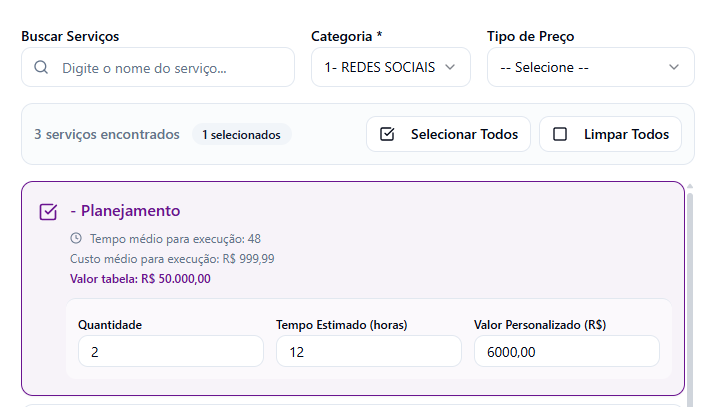Click the Valor Personalizado input field

[x=566, y=351]
